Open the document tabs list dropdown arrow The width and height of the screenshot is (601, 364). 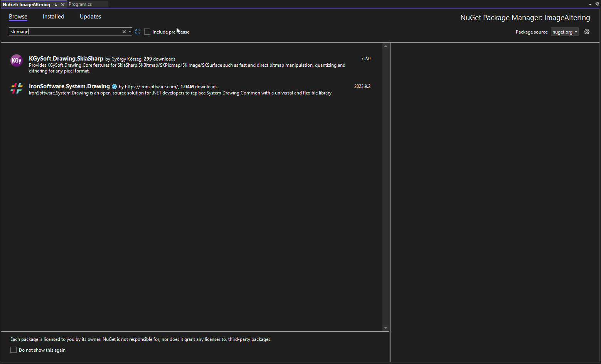[590, 4]
